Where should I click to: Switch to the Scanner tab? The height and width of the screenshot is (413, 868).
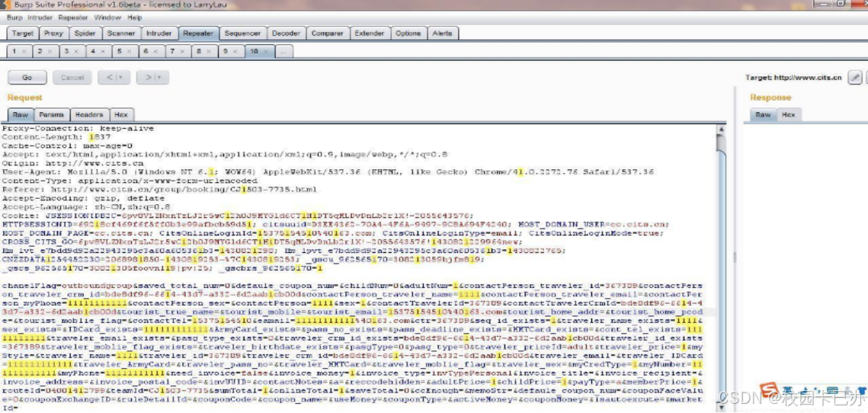121,34
